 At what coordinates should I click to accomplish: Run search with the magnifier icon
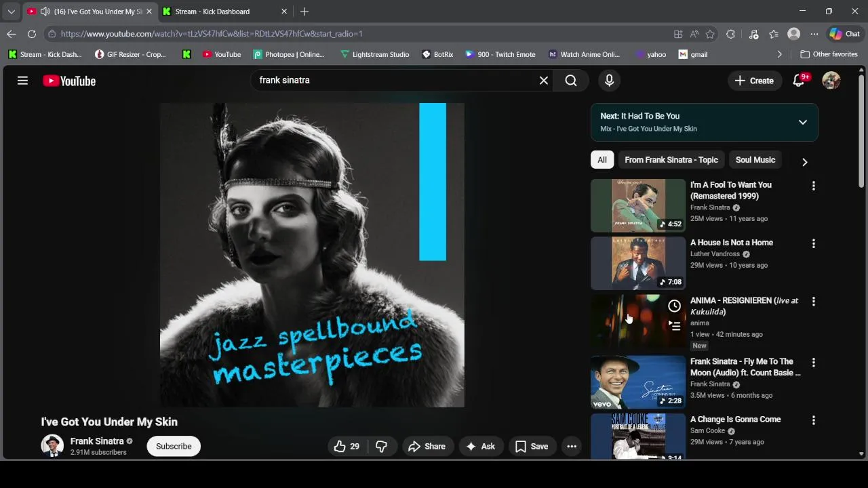pos(571,81)
